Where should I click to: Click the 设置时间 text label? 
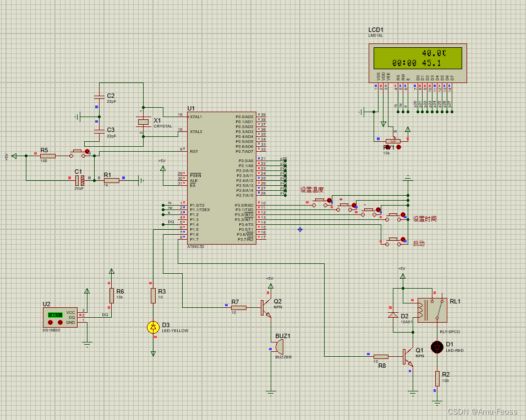coord(425,219)
